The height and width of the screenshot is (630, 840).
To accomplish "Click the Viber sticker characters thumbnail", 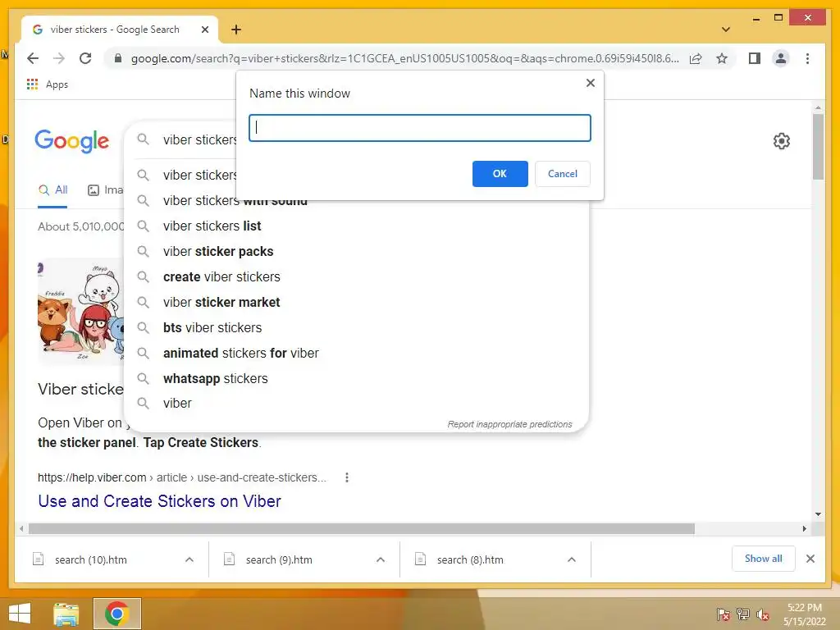I will [80, 311].
